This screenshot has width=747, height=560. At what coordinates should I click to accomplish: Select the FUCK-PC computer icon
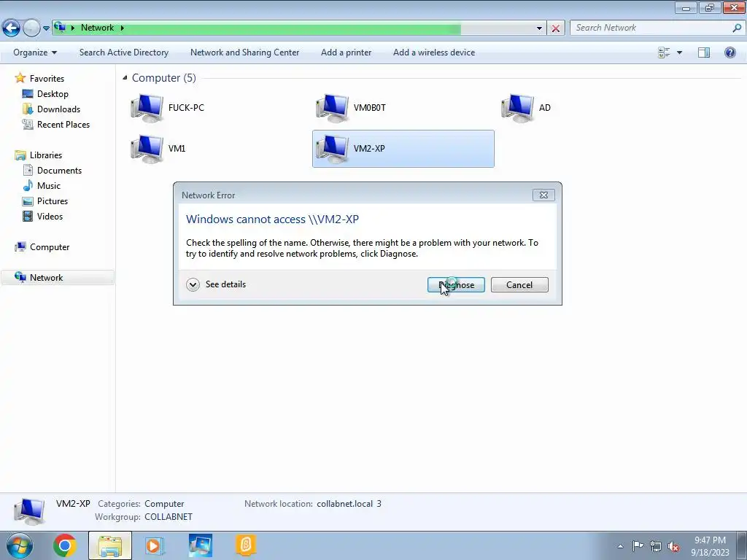[147, 108]
